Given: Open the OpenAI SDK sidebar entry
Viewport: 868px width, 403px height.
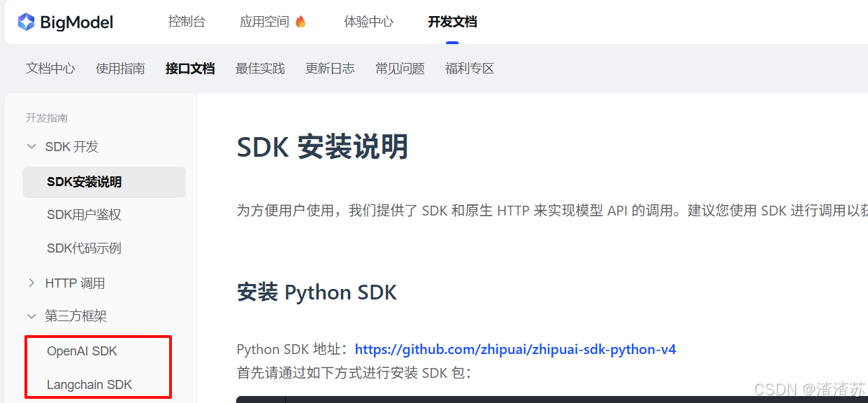Looking at the screenshot, I should [82, 351].
